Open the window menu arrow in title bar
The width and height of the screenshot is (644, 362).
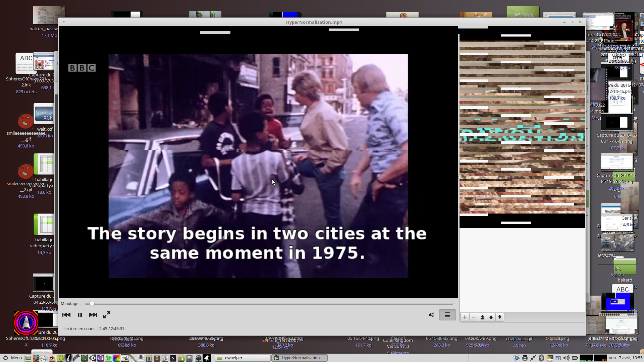point(64,22)
